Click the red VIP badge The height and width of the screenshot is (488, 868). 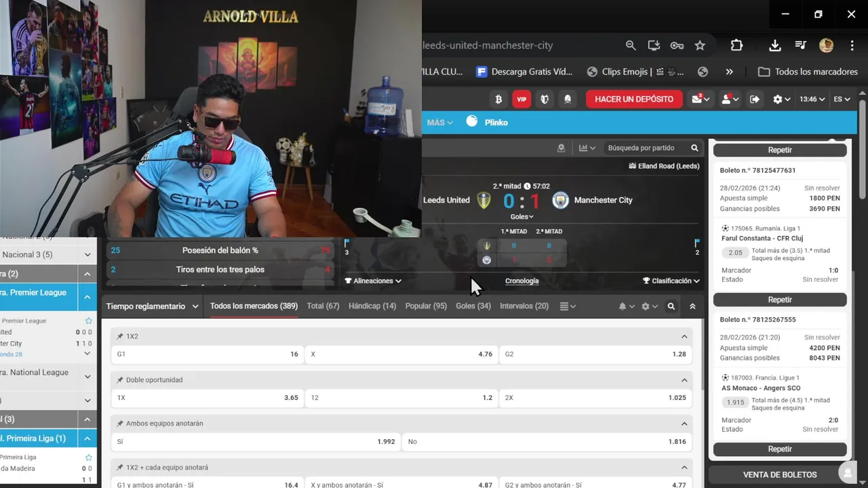[521, 99]
